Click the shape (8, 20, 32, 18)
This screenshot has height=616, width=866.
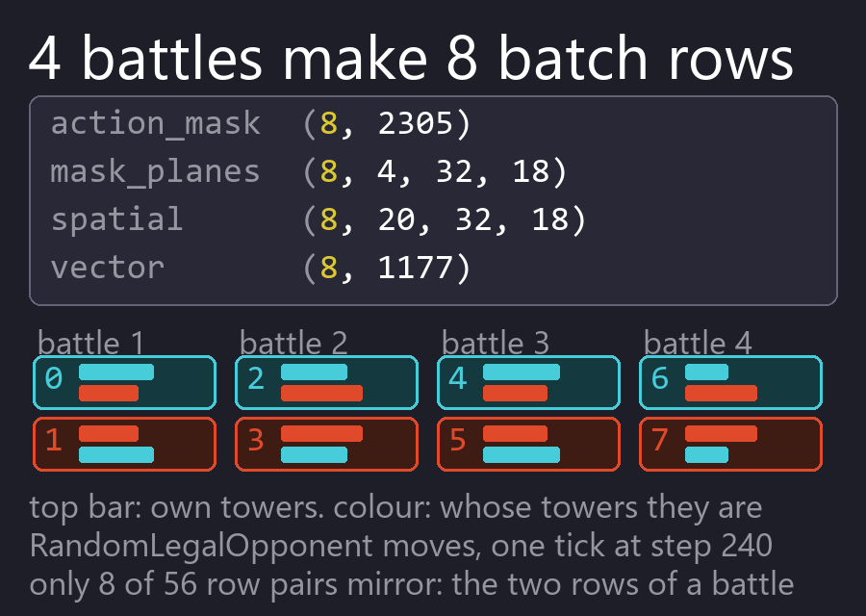pyautogui.click(x=444, y=219)
